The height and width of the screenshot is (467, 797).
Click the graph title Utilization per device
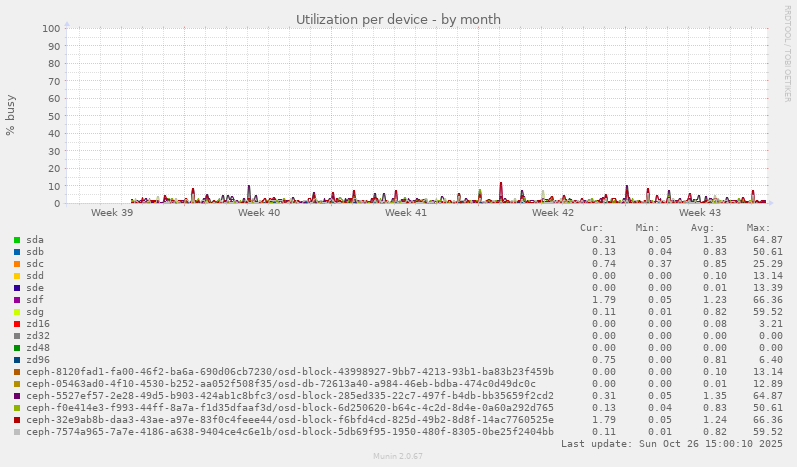pyautogui.click(x=398, y=19)
